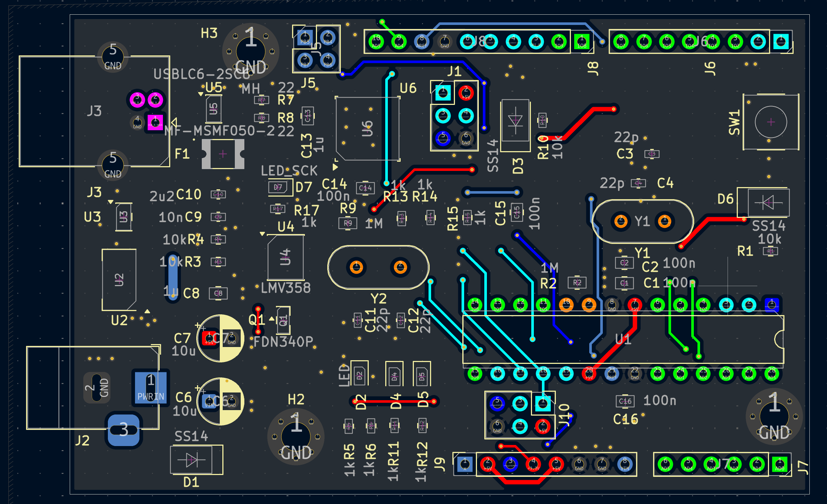827x504 pixels.
Task: Select the F1 fuse footprint
Action: pyautogui.click(x=223, y=154)
